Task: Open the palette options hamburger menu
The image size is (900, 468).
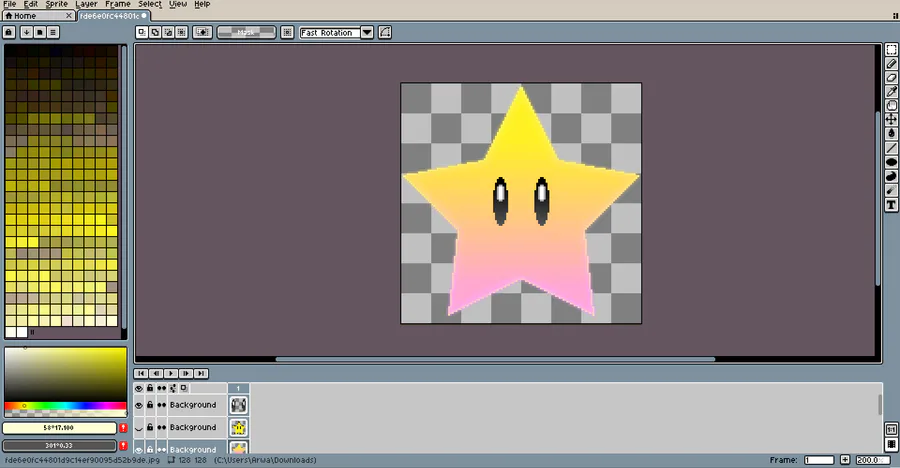Action: (53, 32)
